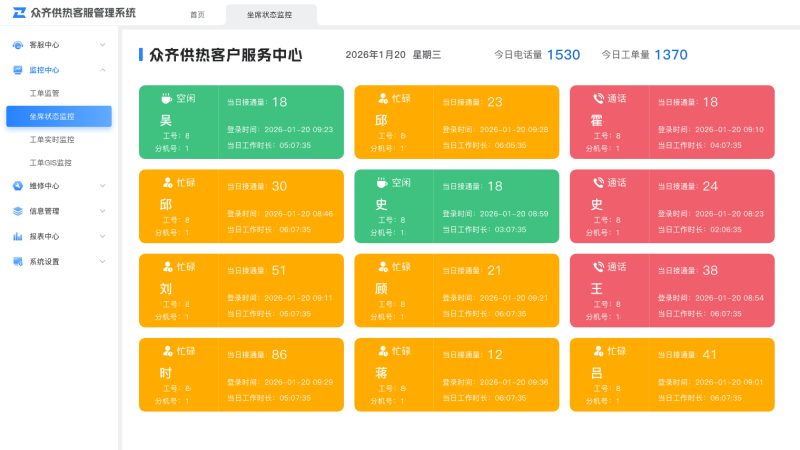Expand the 系统设置 menu chevron
800x450 pixels.
pyautogui.click(x=103, y=262)
